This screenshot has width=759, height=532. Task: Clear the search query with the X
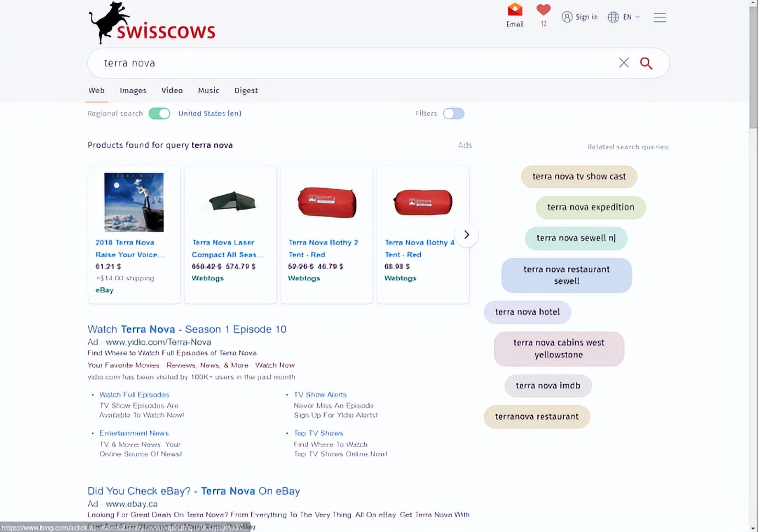pyautogui.click(x=624, y=63)
